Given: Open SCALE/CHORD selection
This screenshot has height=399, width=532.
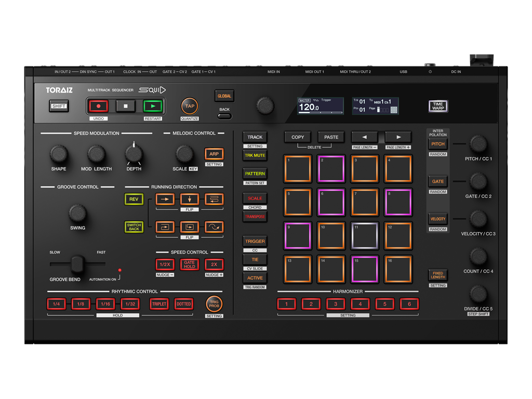Looking at the screenshot, I should 255,198.
